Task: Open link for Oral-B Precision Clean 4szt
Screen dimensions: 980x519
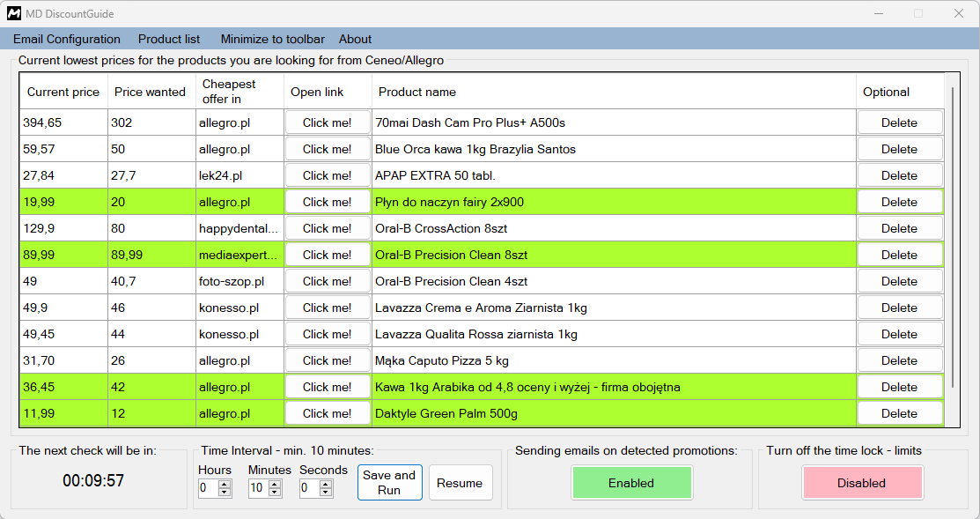Action: point(328,281)
